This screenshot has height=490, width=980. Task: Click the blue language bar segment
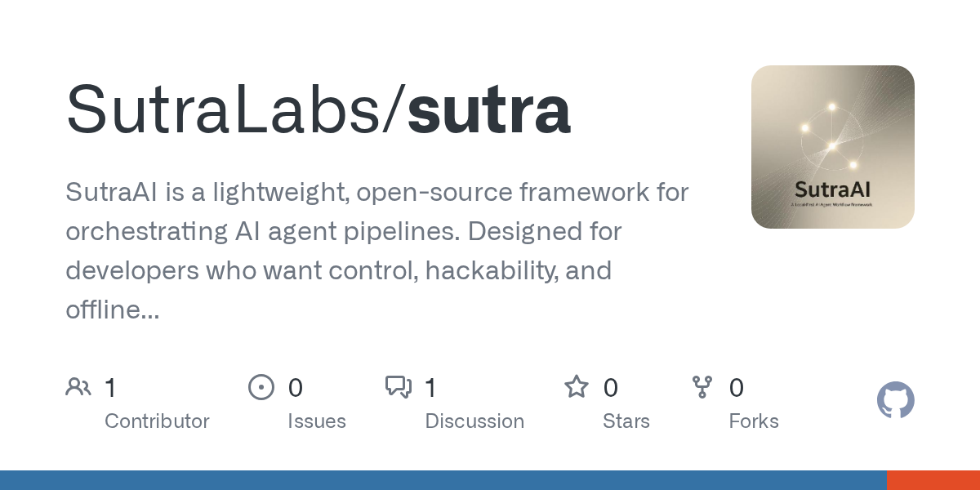441,480
